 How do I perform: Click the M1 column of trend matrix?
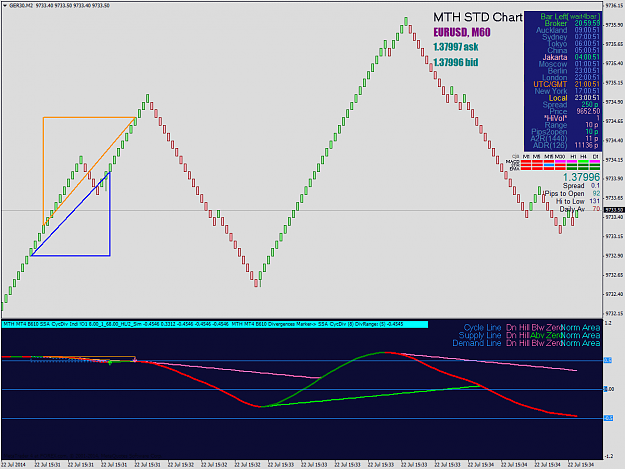(526, 163)
